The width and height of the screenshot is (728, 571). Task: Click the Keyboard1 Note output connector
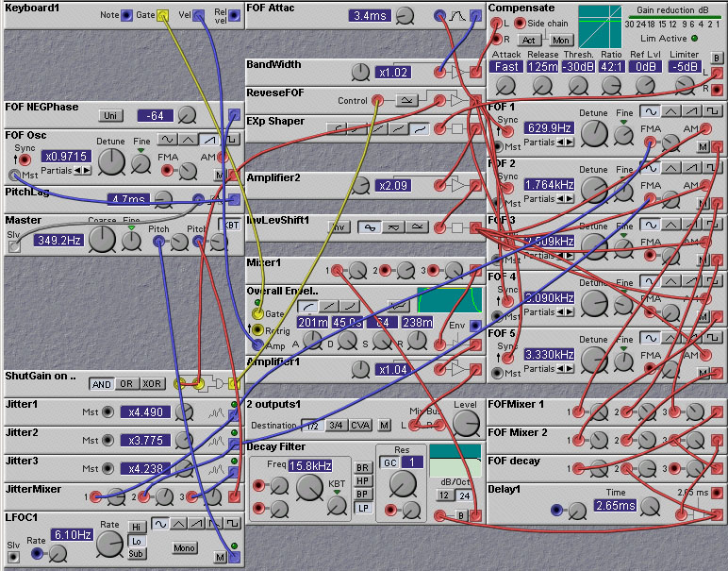(126, 15)
